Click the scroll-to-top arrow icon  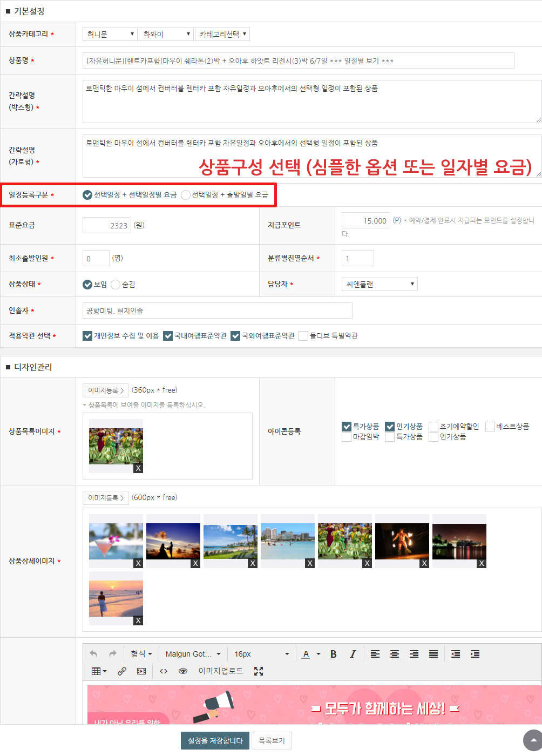pos(533,740)
